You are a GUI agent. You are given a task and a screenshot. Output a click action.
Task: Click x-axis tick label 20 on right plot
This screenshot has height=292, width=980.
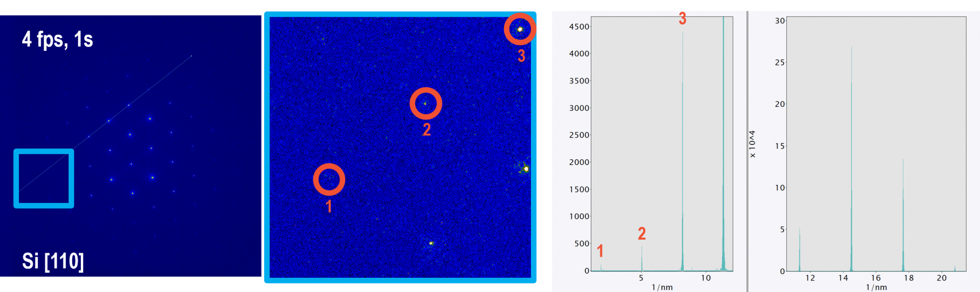point(941,278)
